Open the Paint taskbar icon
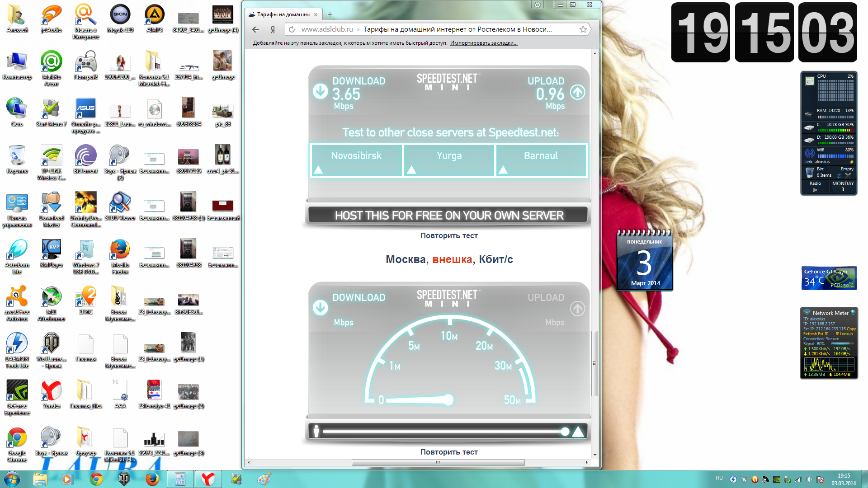Image resolution: width=868 pixels, height=488 pixels. [264, 479]
